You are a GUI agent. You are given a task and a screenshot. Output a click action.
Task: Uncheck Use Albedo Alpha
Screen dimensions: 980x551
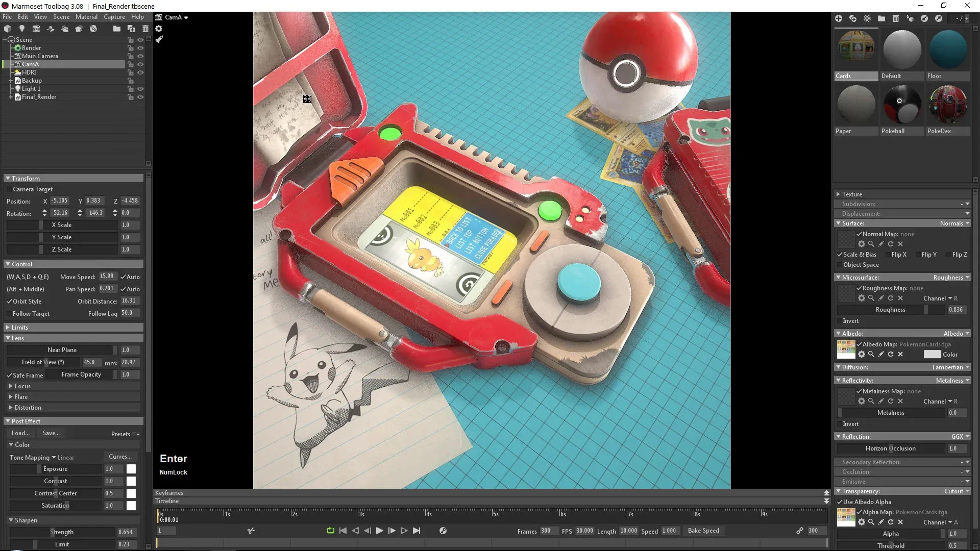(840, 502)
